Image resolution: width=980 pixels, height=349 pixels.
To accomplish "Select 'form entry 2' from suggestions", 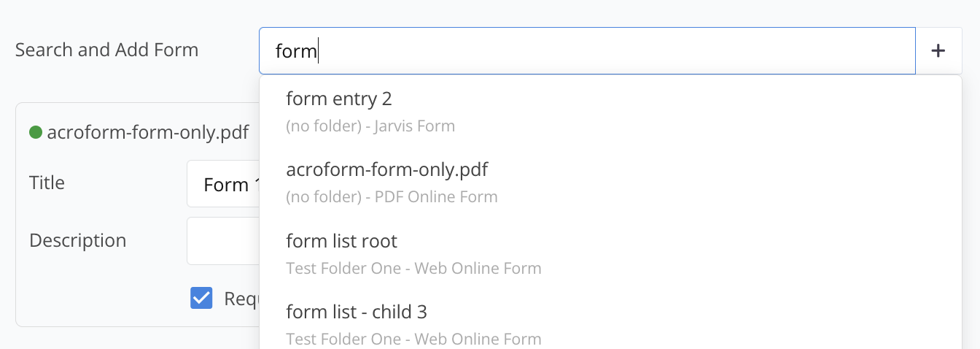I will (339, 99).
